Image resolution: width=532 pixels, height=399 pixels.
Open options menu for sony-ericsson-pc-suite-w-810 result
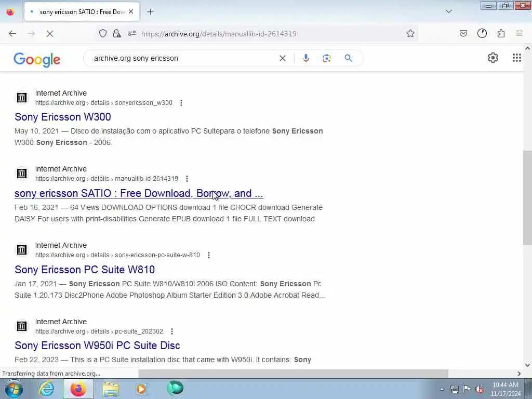point(209,255)
